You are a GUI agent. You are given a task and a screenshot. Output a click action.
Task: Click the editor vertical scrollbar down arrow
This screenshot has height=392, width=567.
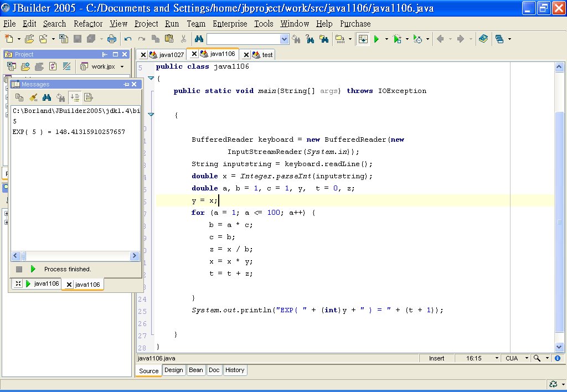pyautogui.click(x=559, y=347)
